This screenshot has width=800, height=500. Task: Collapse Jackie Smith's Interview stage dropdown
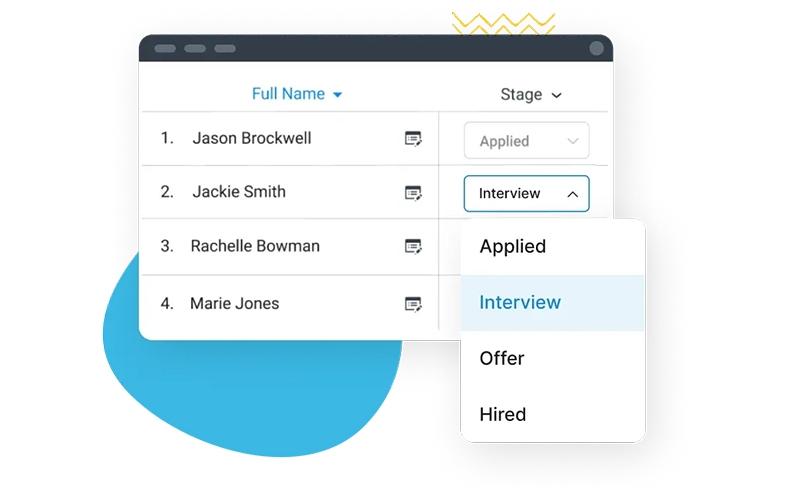527,193
